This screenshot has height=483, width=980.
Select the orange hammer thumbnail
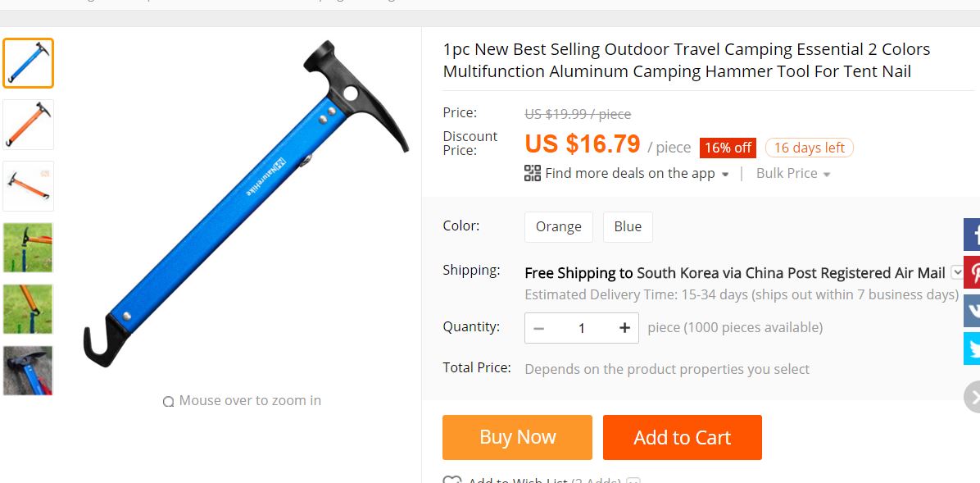pos(28,125)
